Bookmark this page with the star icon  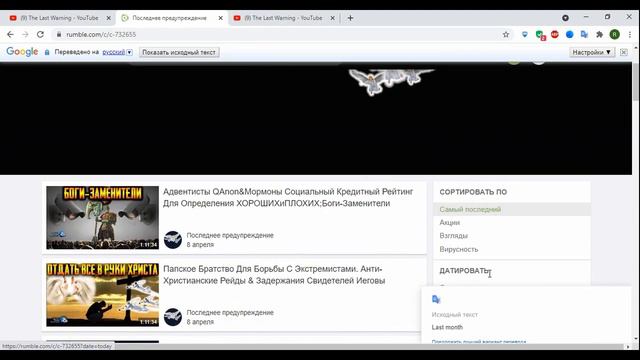pyautogui.click(x=506, y=35)
